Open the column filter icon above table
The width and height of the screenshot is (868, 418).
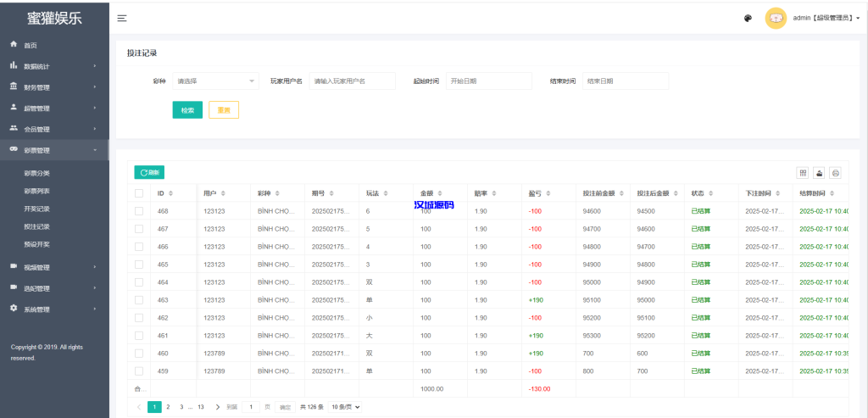pyautogui.click(x=802, y=173)
